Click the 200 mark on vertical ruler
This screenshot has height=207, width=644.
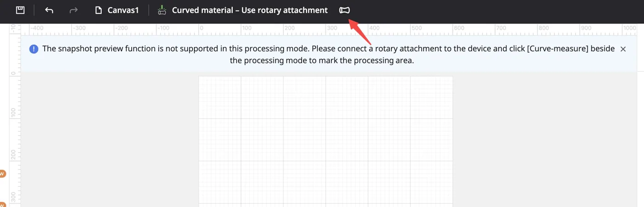(13, 155)
